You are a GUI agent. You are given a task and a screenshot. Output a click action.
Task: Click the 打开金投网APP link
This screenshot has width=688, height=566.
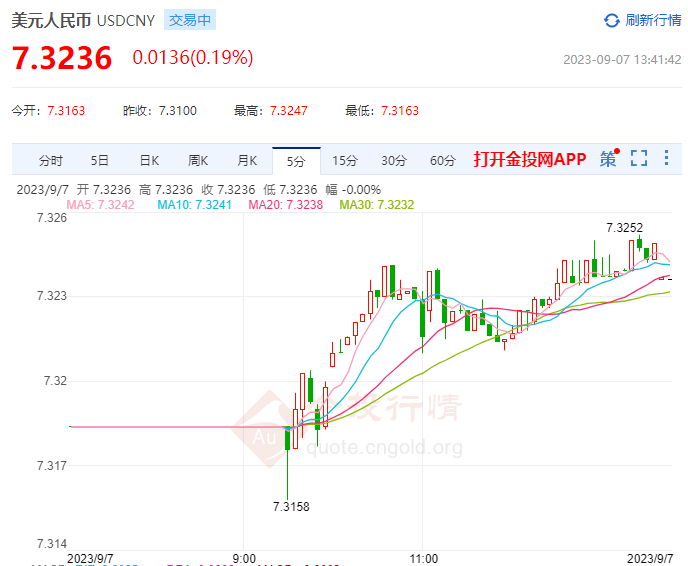(x=530, y=160)
